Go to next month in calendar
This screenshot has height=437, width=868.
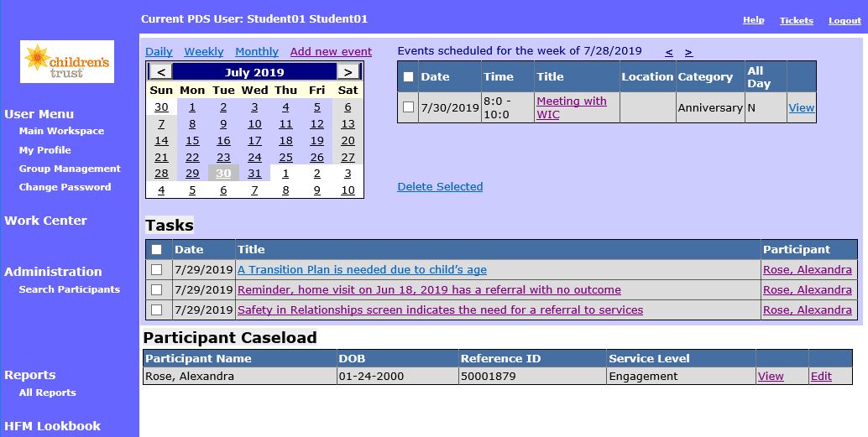point(348,72)
